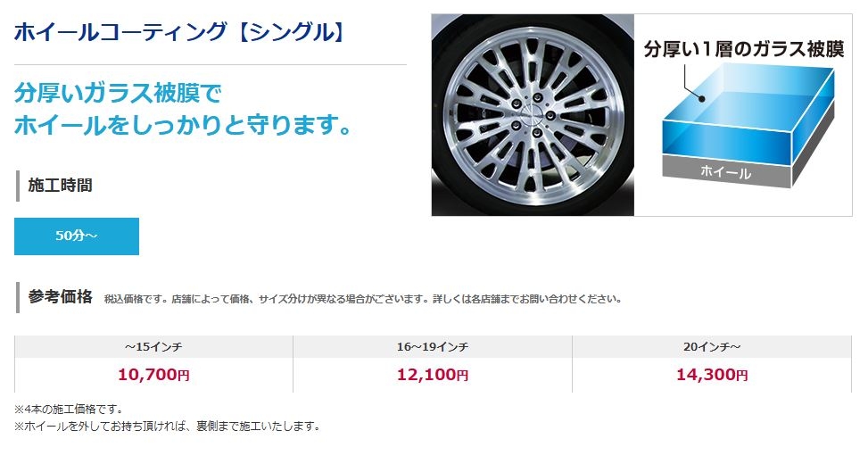Click the note about removing wheels for backside coating
Image resolution: width=868 pixels, height=464 pixels.
[x=167, y=427]
